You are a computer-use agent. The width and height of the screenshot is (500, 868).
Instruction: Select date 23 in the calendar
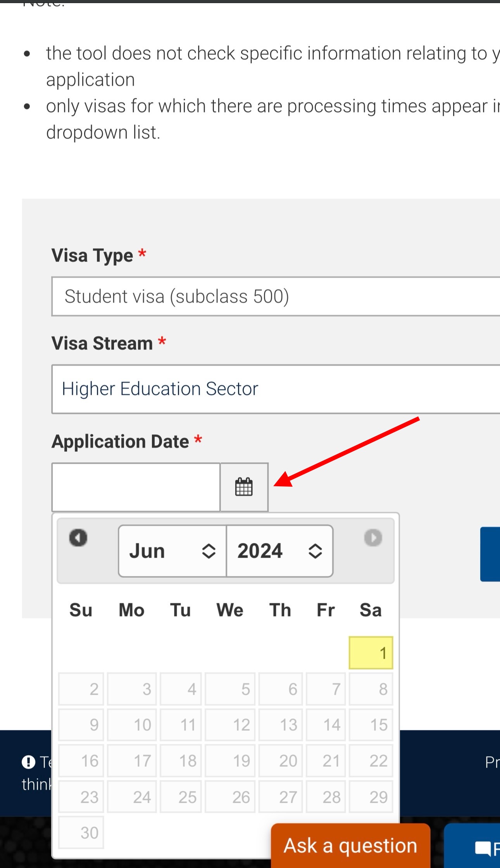[x=81, y=797]
